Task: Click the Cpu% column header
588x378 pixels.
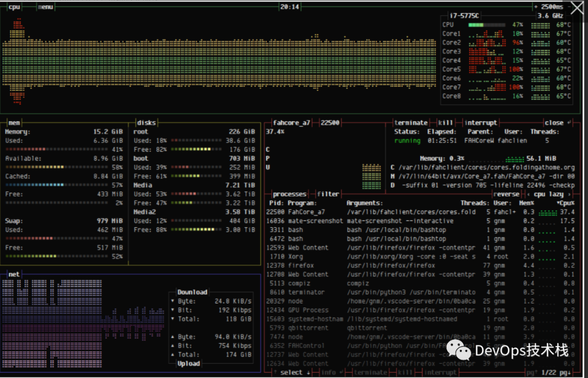Action: click(566, 203)
